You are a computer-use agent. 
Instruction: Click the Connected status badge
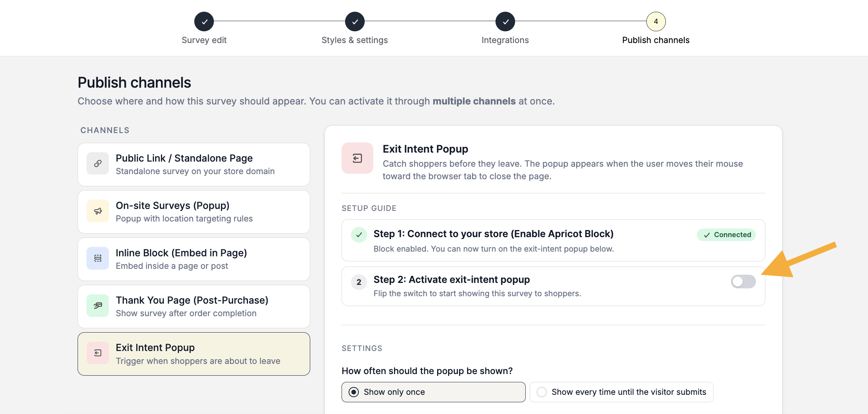727,235
